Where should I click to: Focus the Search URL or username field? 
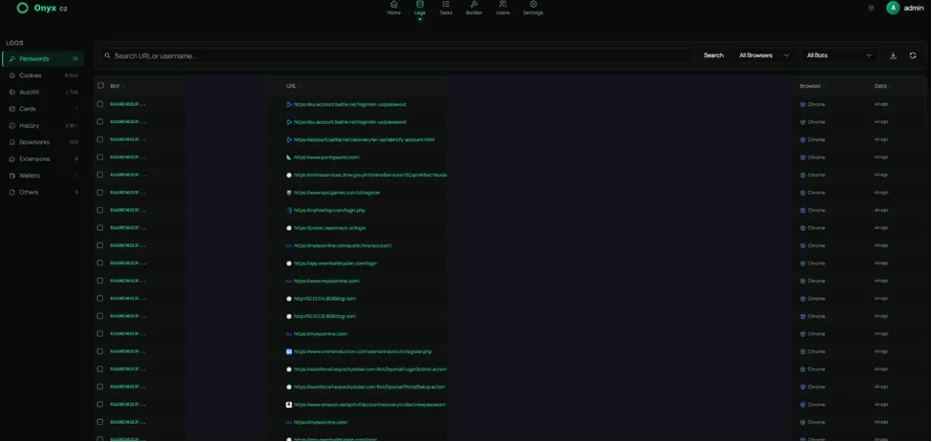[396, 56]
